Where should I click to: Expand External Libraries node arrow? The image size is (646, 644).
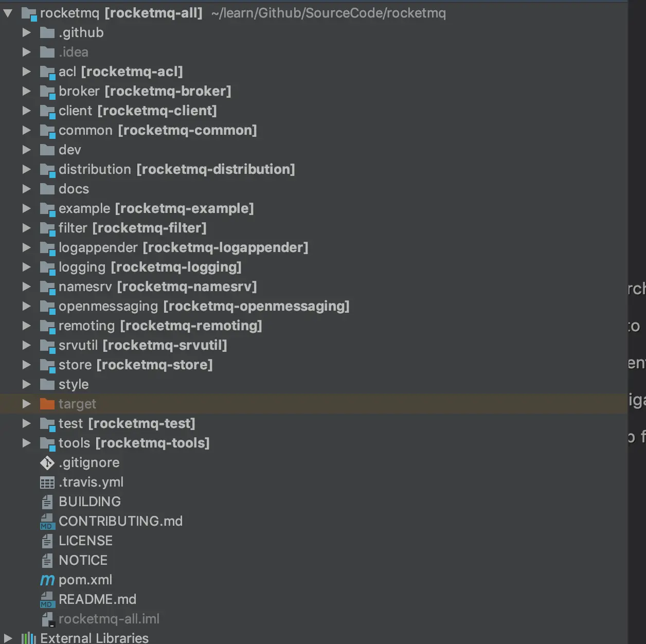tap(8, 638)
